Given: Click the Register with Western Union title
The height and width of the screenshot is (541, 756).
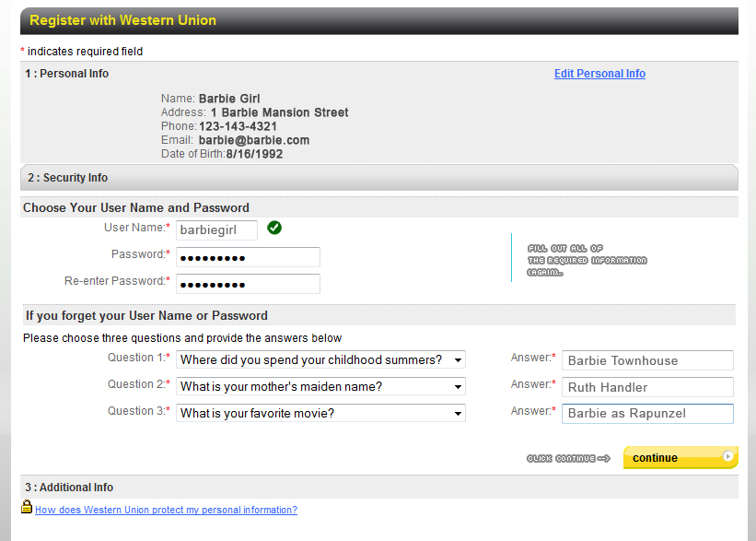Looking at the screenshot, I should (123, 20).
